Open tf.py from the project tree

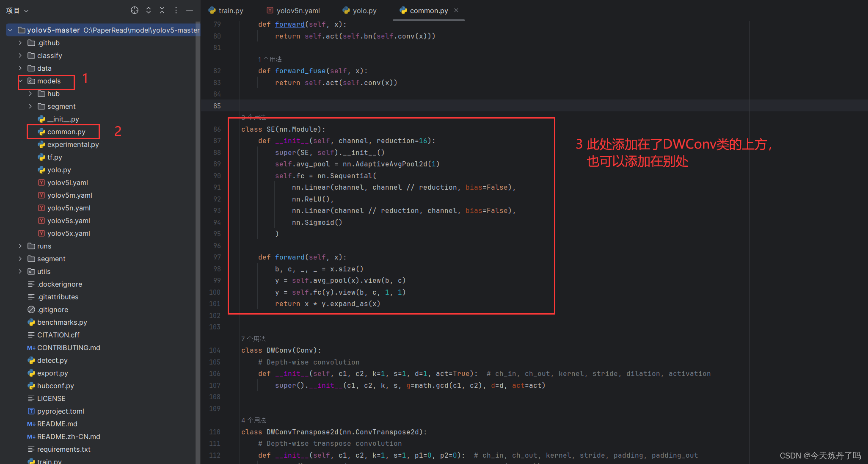(x=50, y=157)
